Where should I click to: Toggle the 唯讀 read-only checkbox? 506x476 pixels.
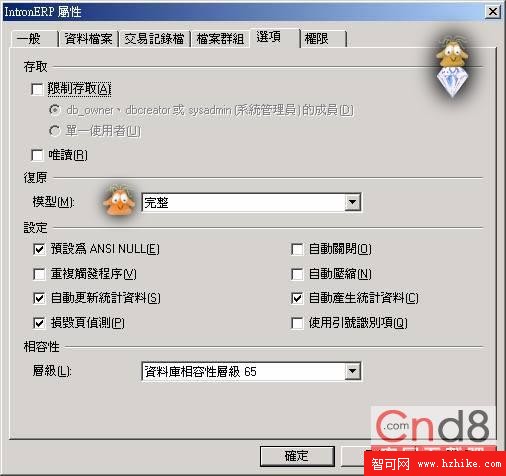tap(37, 155)
